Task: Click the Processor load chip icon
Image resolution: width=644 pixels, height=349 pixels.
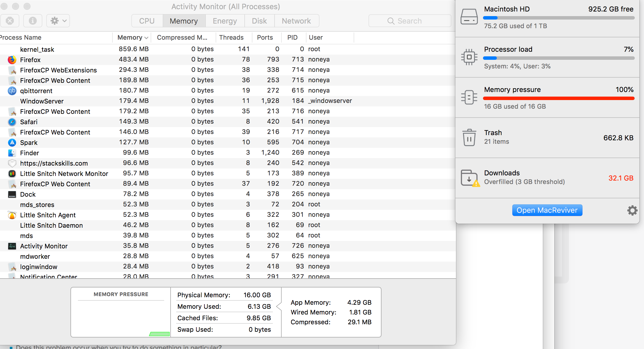Action: (469, 57)
